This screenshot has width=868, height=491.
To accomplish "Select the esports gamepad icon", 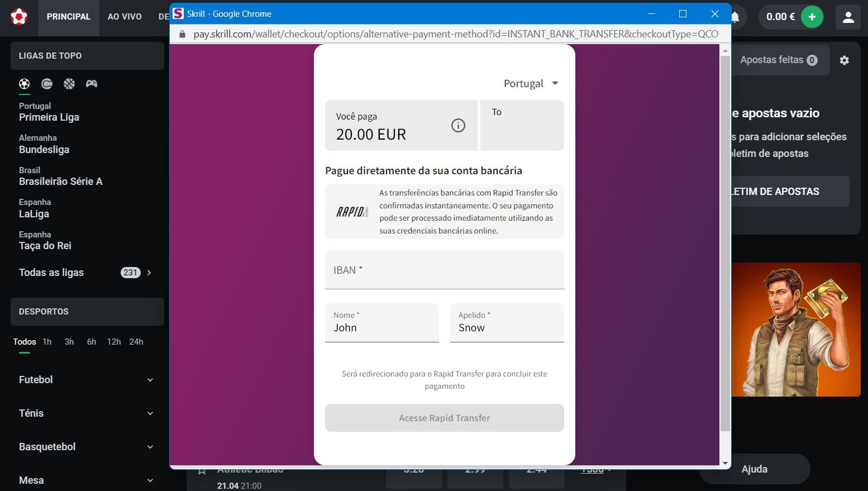I will click(92, 84).
